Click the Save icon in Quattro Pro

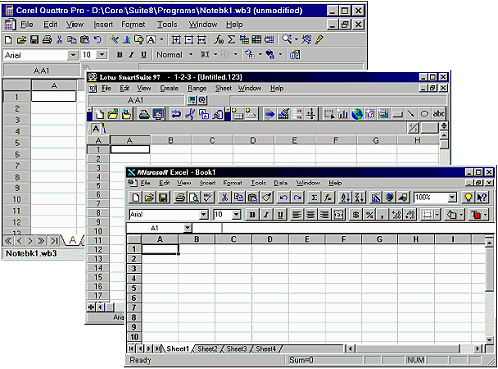pyautogui.click(x=34, y=40)
